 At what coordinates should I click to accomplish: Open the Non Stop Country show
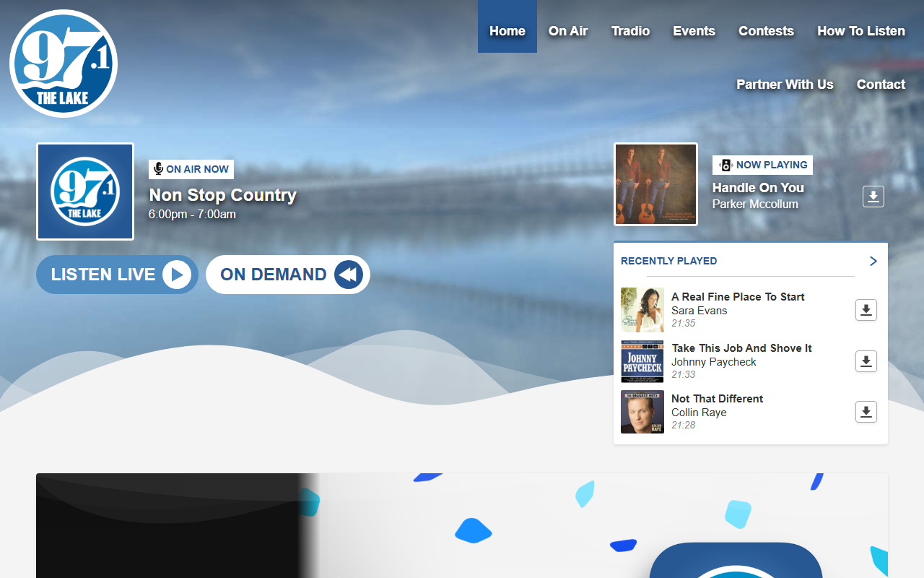[x=222, y=195]
